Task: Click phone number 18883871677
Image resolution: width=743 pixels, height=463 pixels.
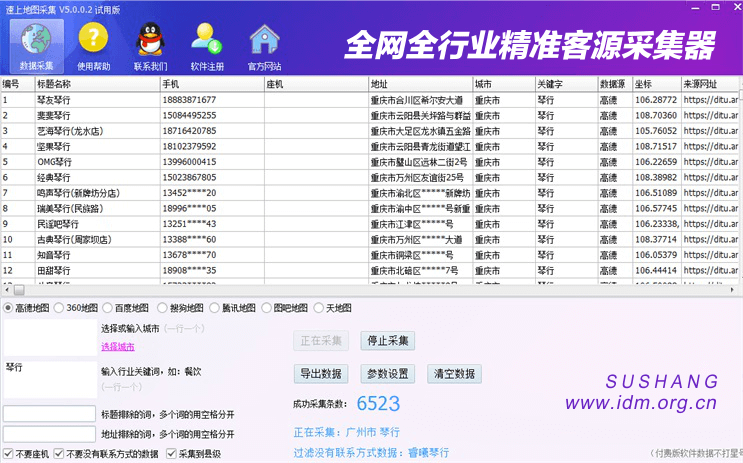Action: coord(189,100)
